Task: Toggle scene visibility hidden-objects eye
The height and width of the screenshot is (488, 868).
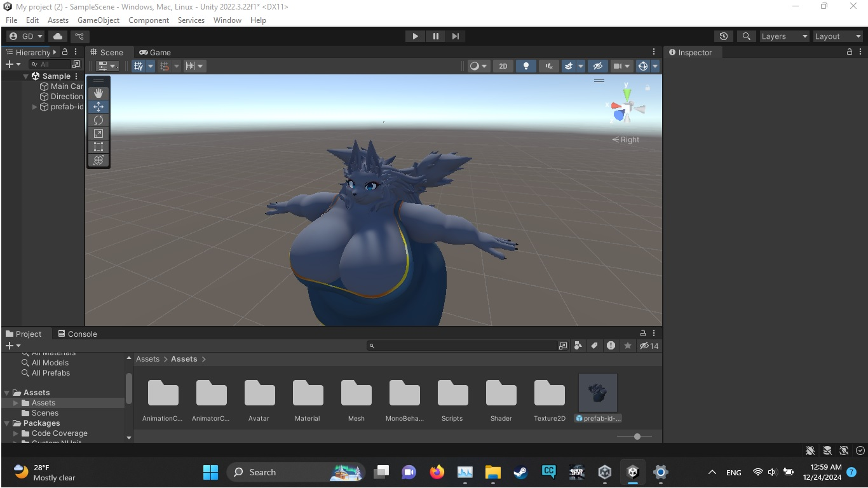Action: [597, 66]
